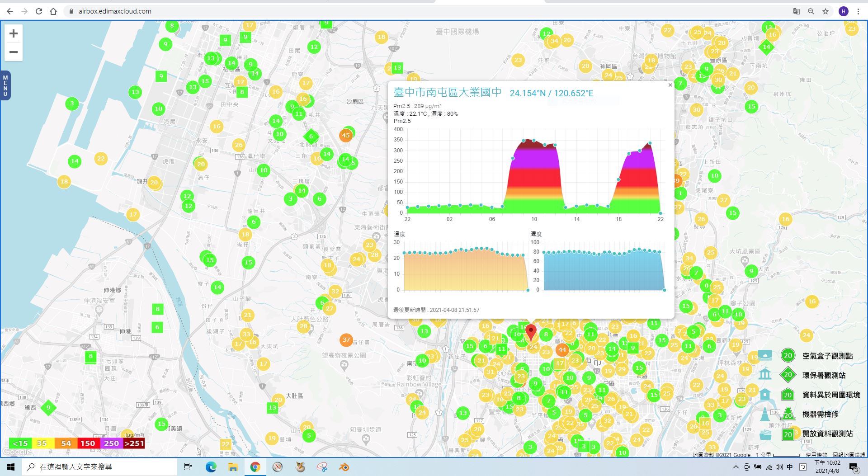Zoom out the map with minus button
868x476 pixels.
(x=14, y=52)
